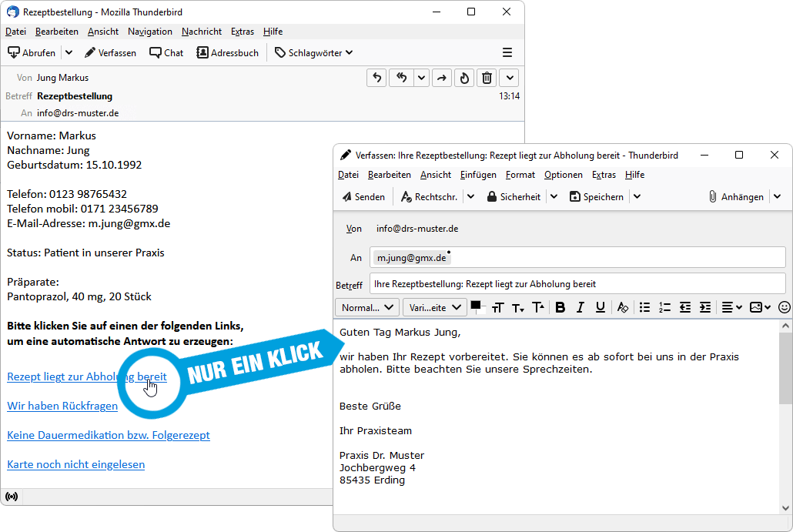
Task: Open the Normal paragraph style dropdown
Action: pyautogui.click(x=367, y=307)
